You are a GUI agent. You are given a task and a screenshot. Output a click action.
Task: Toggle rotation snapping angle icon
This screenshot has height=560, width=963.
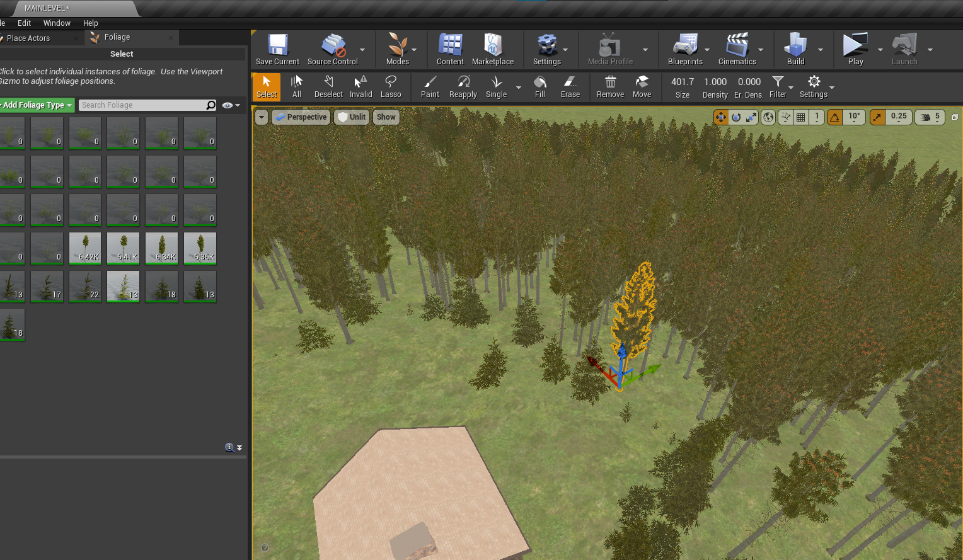click(x=834, y=117)
